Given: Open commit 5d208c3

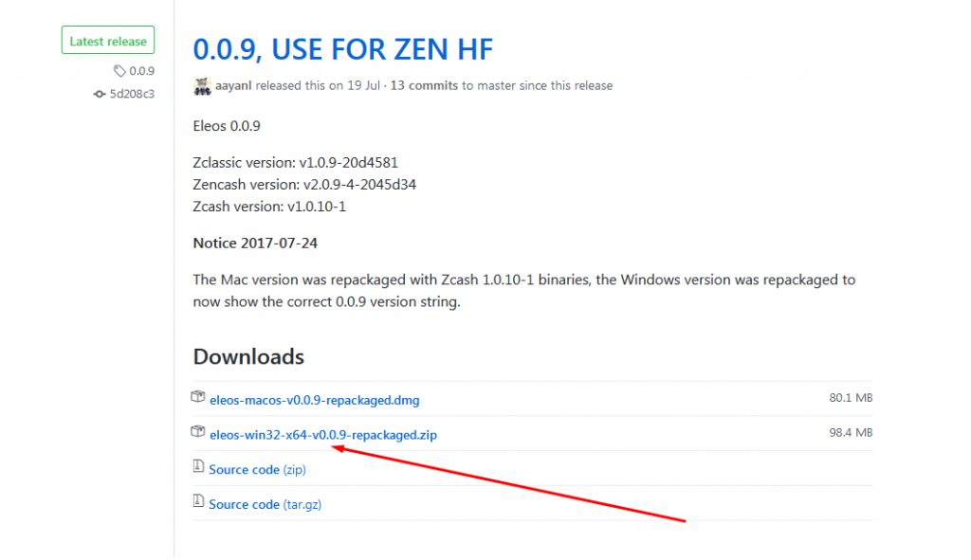Looking at the screenshot, I should tap(132, 94).
